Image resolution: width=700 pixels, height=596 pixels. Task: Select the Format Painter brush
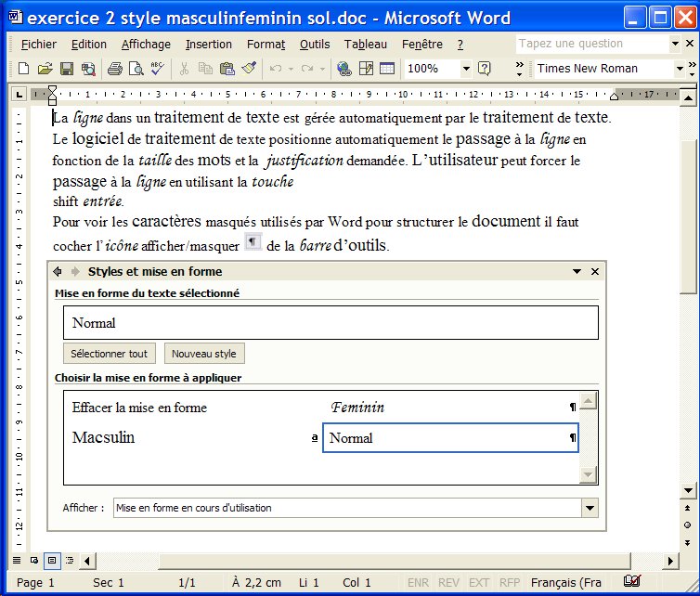[x=249, y=69]
